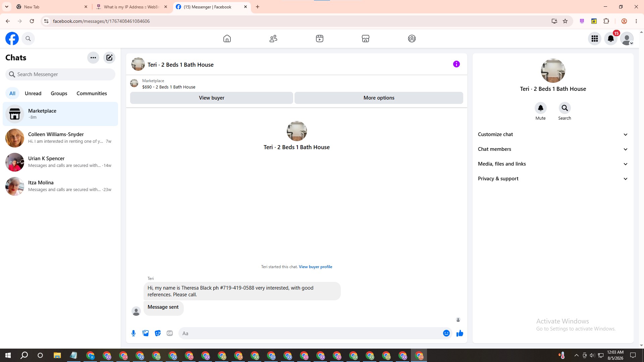Screen dimensions: 644x362
Task: Select the All chats filter
Action: (12, 94)
